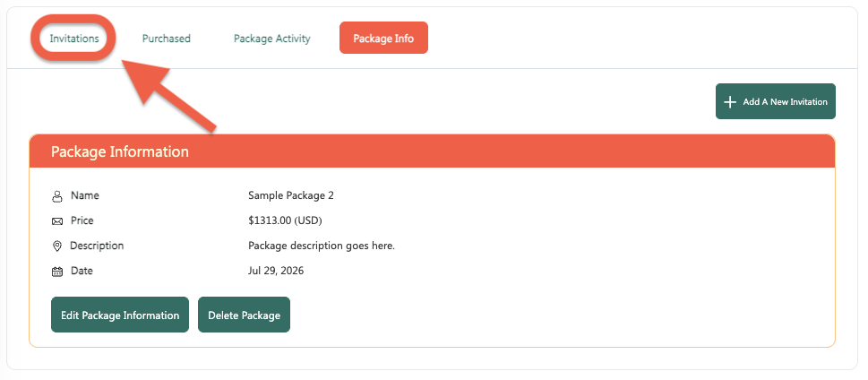
Task: Click the location pin icon beside Description
Action: (x=56, y=246)
